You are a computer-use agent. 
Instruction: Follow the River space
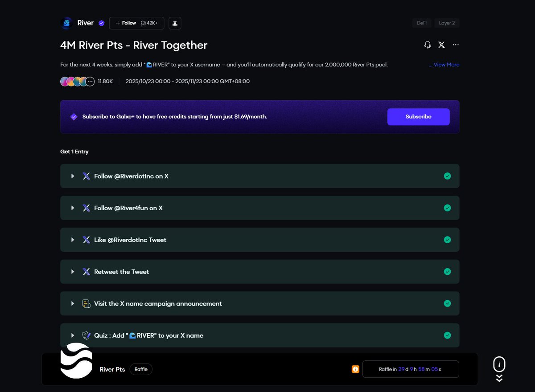pos(125,23)
